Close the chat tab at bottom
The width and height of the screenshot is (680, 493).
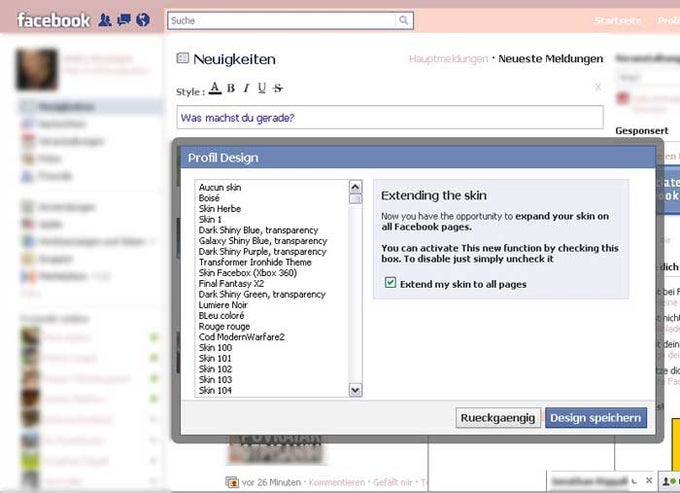649,480
